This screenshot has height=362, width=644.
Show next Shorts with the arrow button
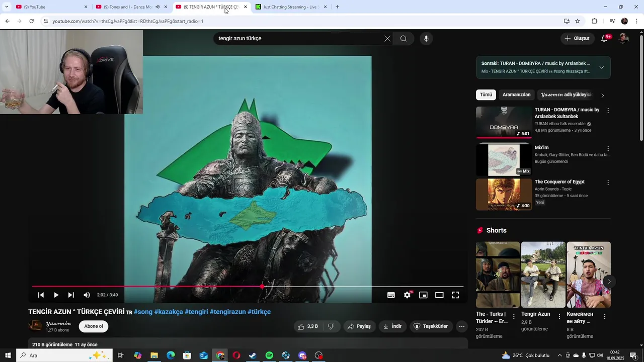click(609, 282)
